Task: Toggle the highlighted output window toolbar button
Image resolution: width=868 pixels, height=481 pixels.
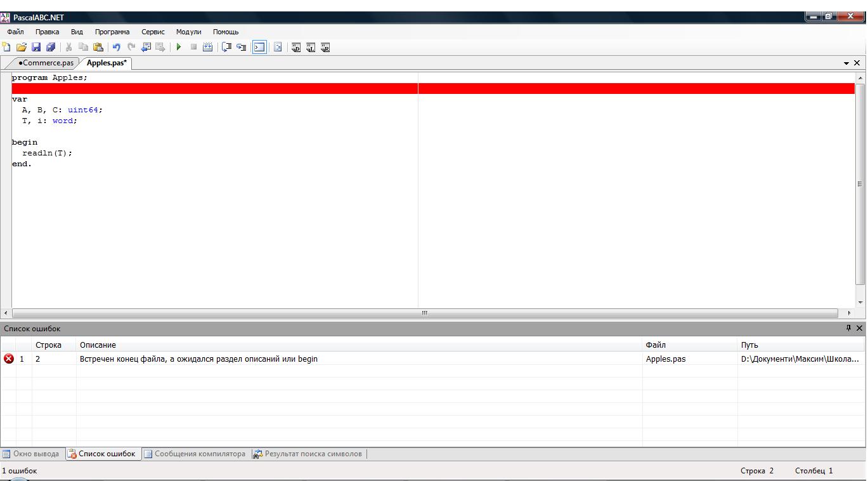Action: (259, 47)
